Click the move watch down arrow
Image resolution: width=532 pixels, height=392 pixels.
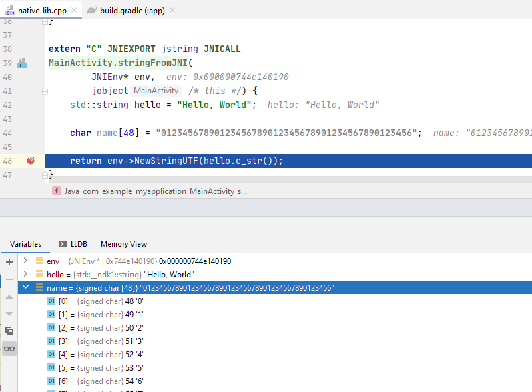click(x=9, y=313)
